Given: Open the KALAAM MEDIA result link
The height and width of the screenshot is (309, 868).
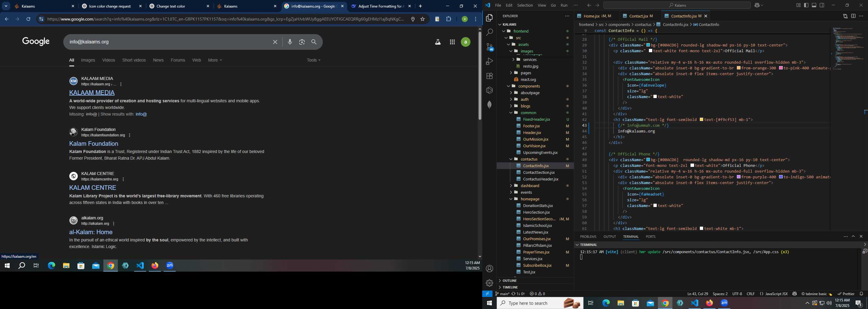Looking at the screenshot, I should (x=92, y=93).
